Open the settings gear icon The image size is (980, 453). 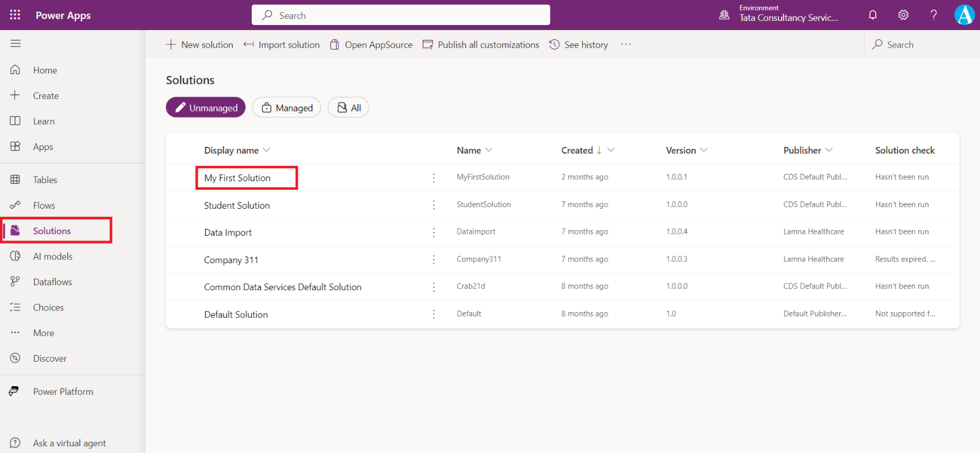click(903, 15)
